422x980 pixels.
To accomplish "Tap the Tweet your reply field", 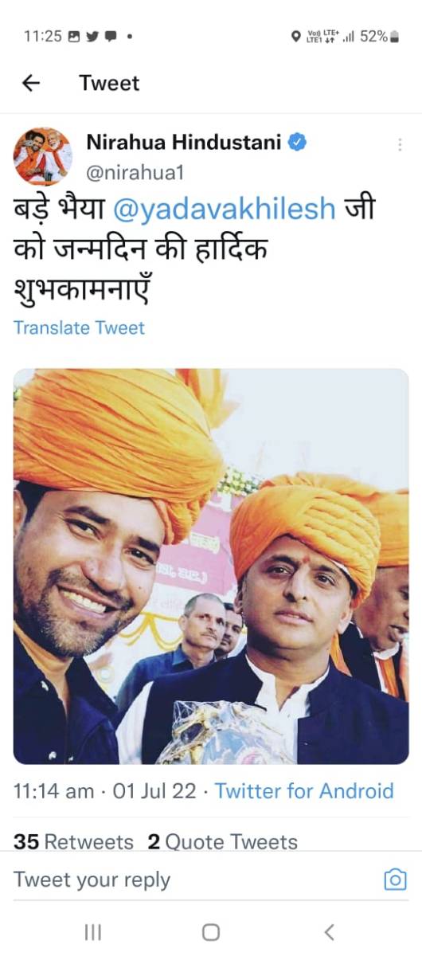I will pos(191,880).
